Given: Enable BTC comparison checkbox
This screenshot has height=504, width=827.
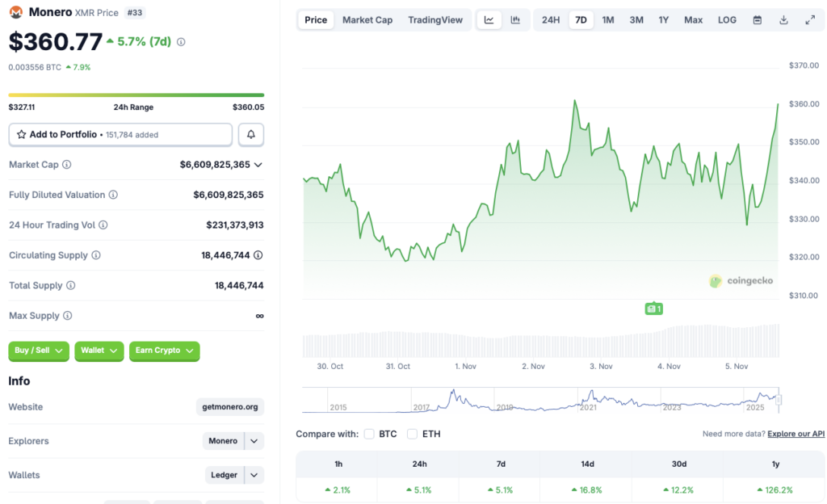Looking at the screenshot, I should pyautogui.click(x=370, y=434).
